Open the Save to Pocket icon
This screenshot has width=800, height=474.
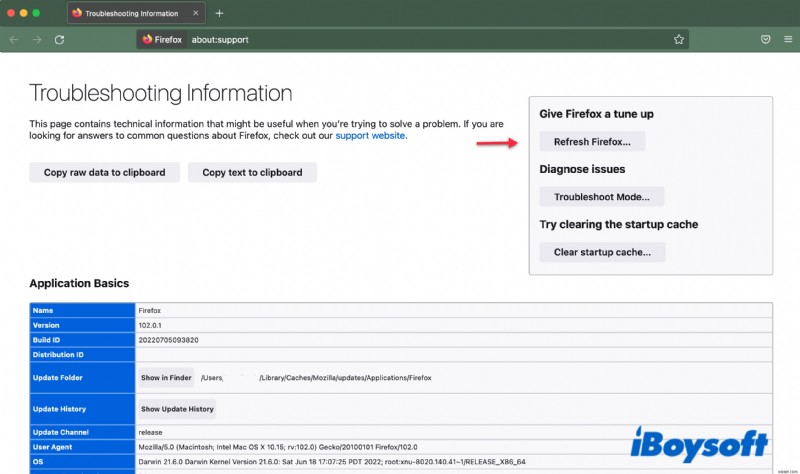pos(765,40)
